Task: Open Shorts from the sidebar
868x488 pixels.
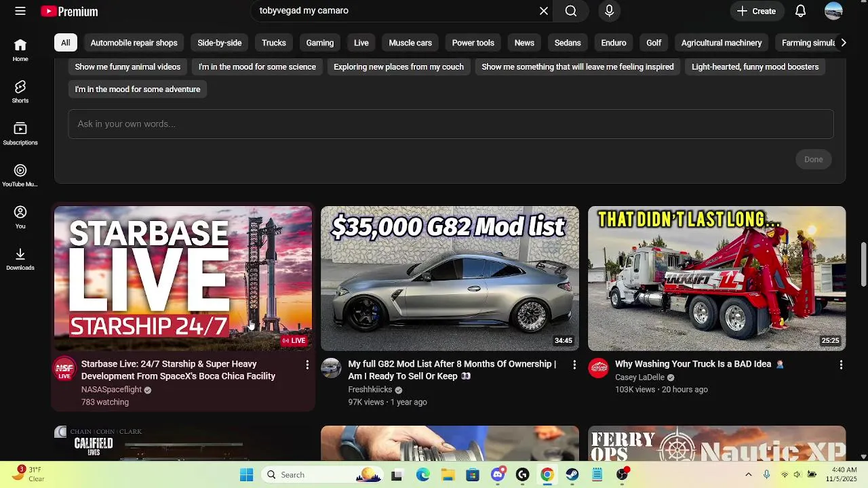Action: [20, 92]
